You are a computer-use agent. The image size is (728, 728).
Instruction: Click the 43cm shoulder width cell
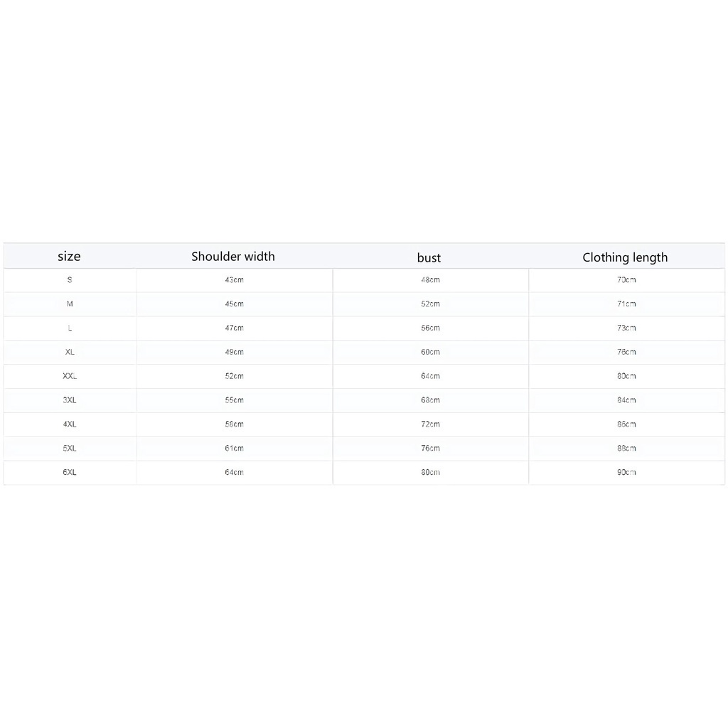235,280
